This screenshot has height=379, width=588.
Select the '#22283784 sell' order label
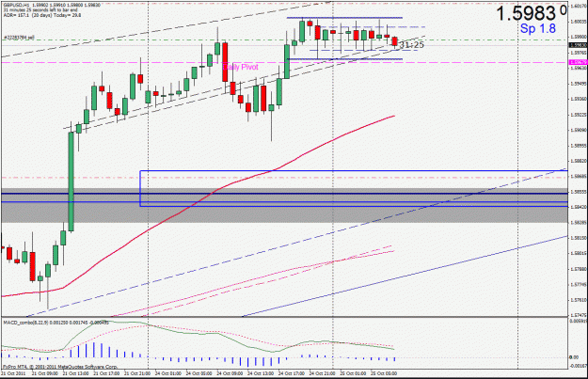tap(19, 38)
